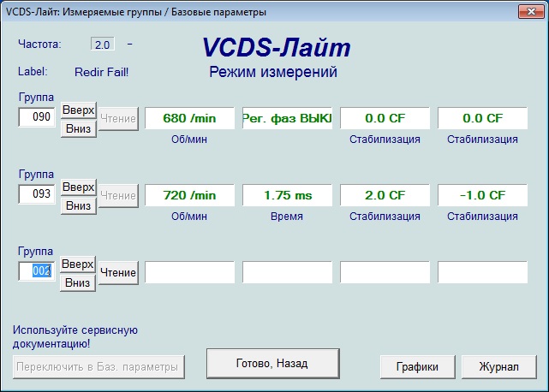The image size is (549, 392).
Task: Focus the group 090 number field
Action: (x=39, y=117)
